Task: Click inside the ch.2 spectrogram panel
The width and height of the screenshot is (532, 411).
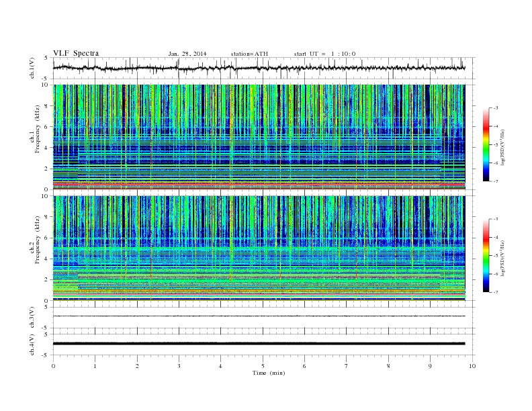Action: coord(259,248)
